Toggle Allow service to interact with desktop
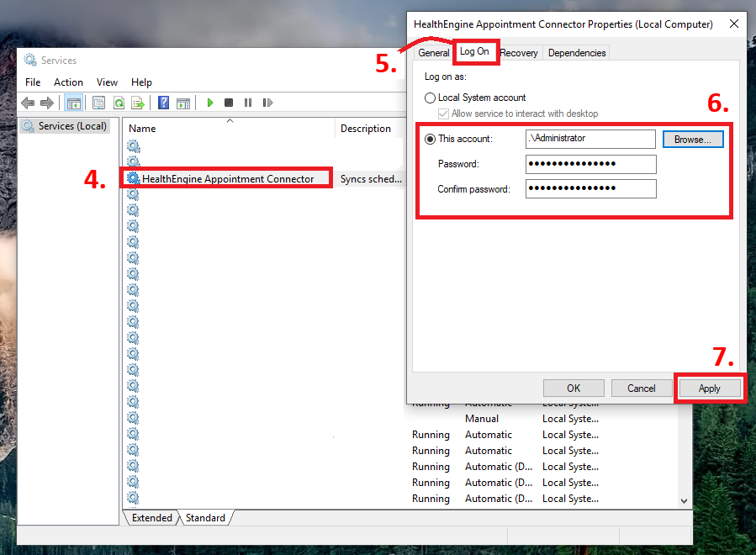 [444, 114]
